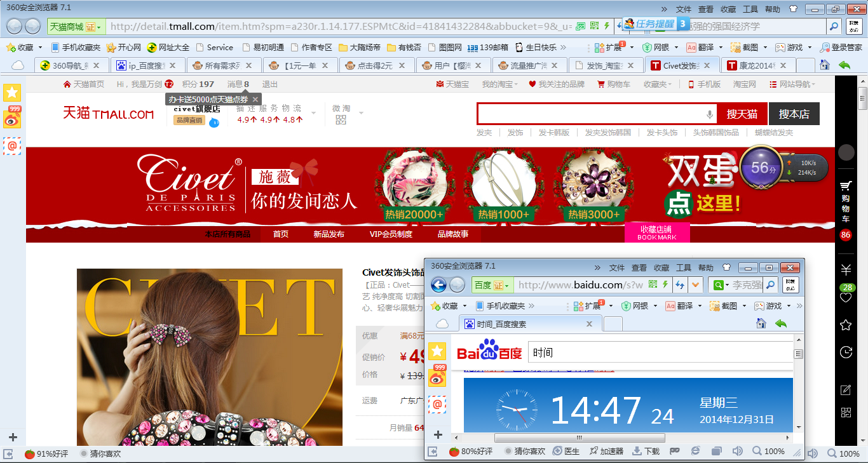Expand 描述服务物流 ratings dropdown on Tmall page
This screenshot has height=463, width=868.
pyautogui.click(x=313, y=113)
